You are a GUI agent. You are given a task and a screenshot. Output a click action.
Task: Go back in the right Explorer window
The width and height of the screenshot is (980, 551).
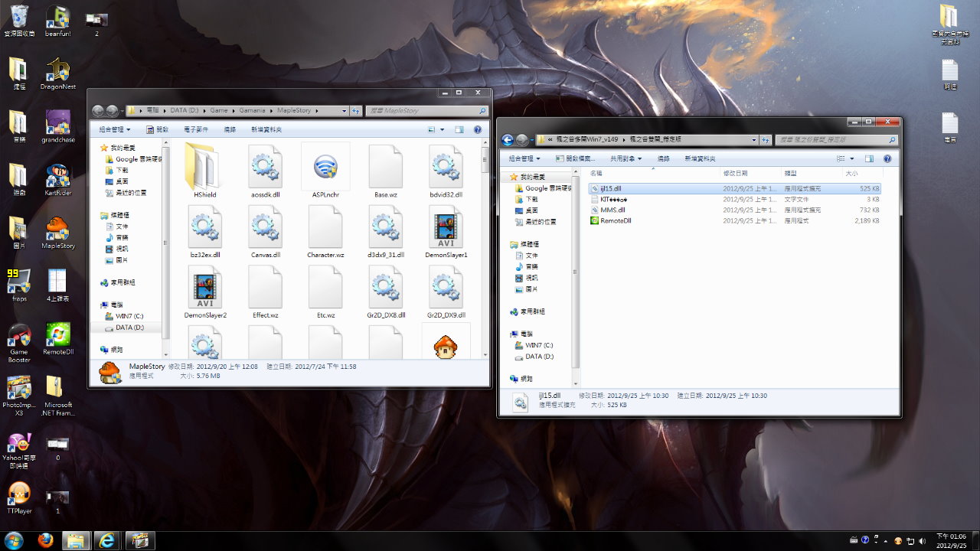(x=508, y=140)
